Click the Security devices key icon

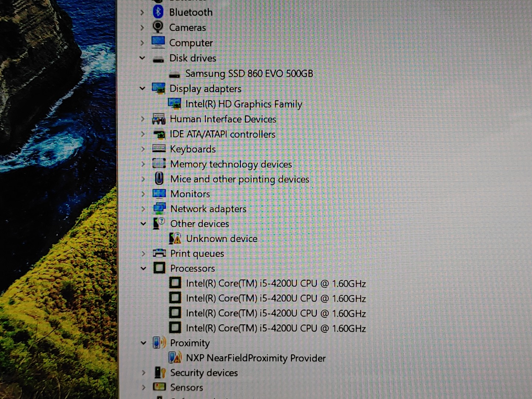(x=160, y=372)
